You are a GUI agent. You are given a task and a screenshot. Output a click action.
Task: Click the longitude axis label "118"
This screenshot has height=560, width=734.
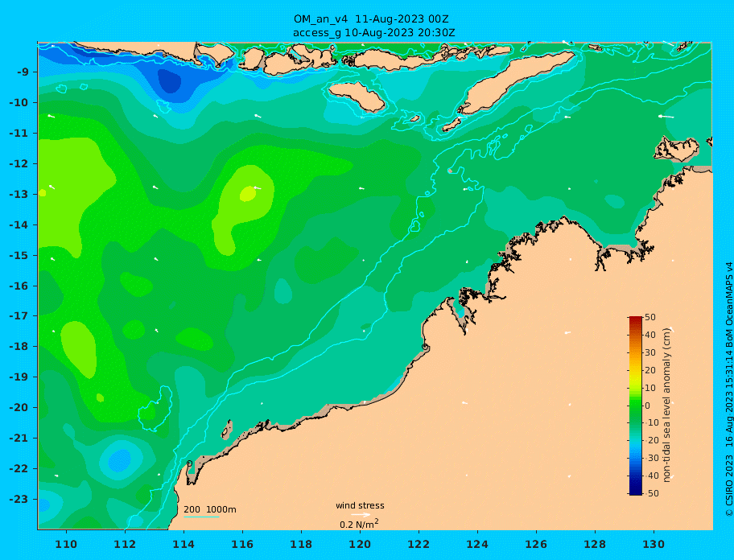point(301,544)
